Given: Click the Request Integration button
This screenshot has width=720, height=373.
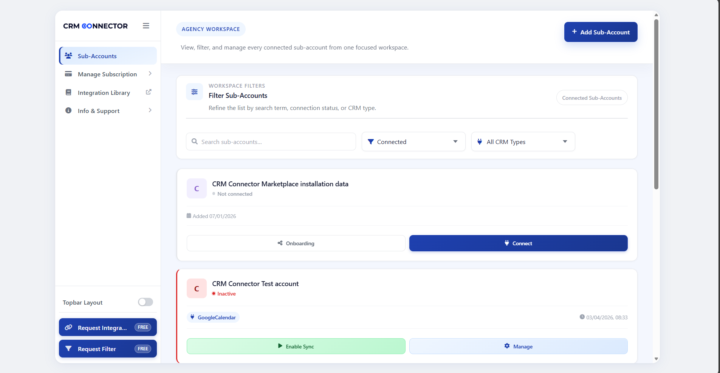Looking at the screenshot, I should point(108,328).
